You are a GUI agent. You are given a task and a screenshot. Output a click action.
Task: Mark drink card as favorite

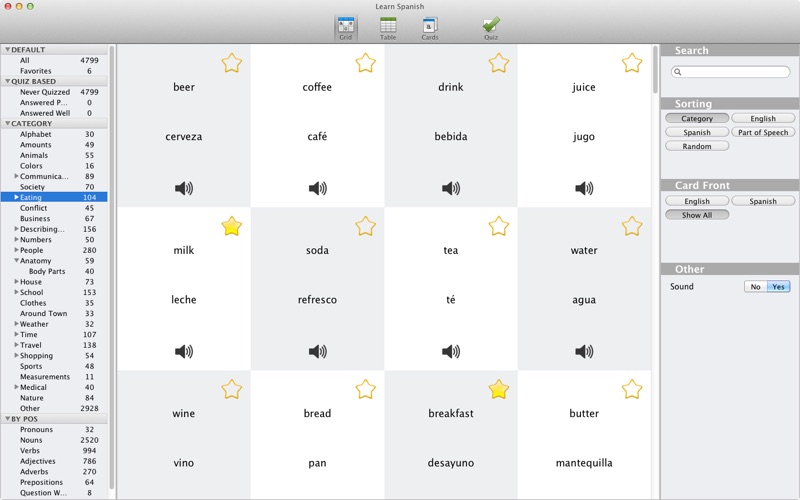pyautogui.click(x=498, y=63)
